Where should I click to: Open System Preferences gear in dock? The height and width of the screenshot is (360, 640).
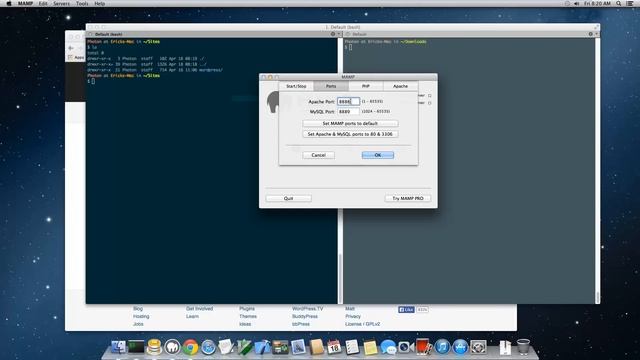[478, 347]
